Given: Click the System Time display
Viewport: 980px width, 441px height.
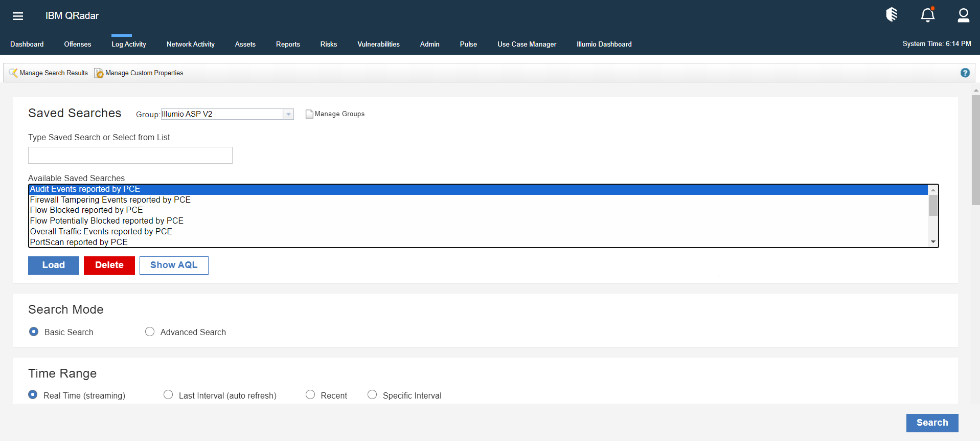Looking at the screenshot, I should [937, 44].
